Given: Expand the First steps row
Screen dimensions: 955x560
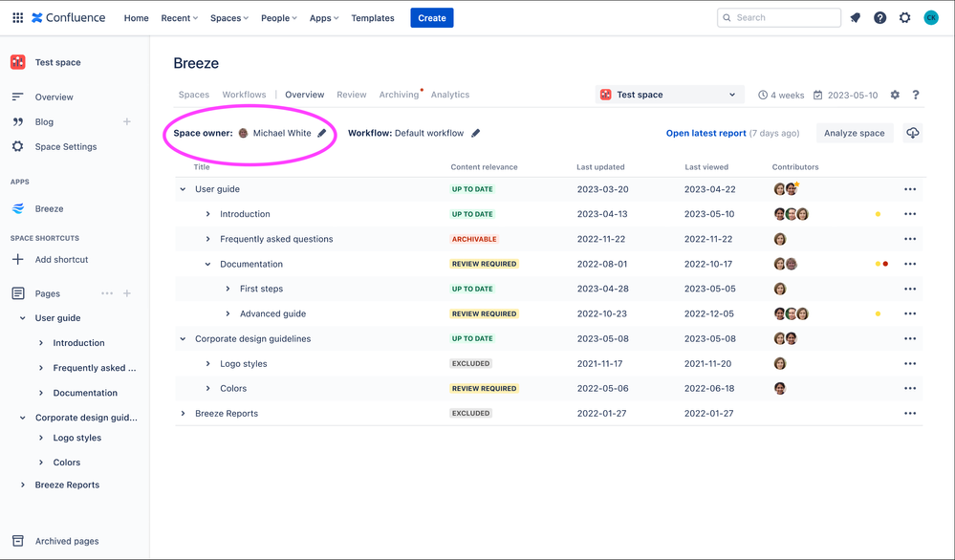Looking at the screenshot, I should 228,290.
